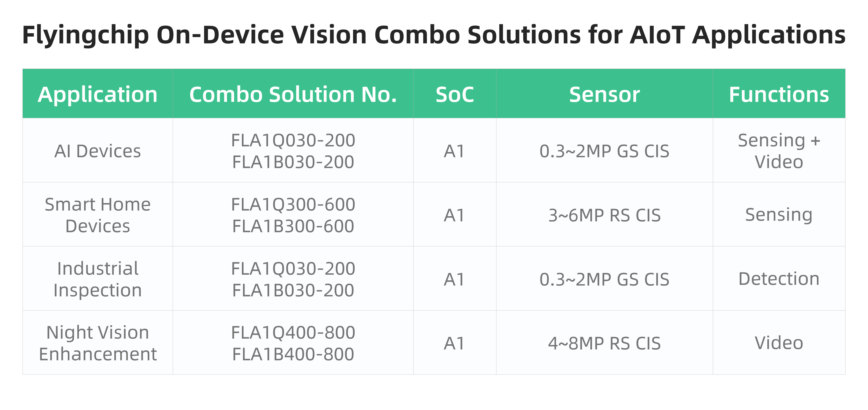Viewport: 868px width, 410px height.
Task: Click the Application column header
Action: (98, 94)
